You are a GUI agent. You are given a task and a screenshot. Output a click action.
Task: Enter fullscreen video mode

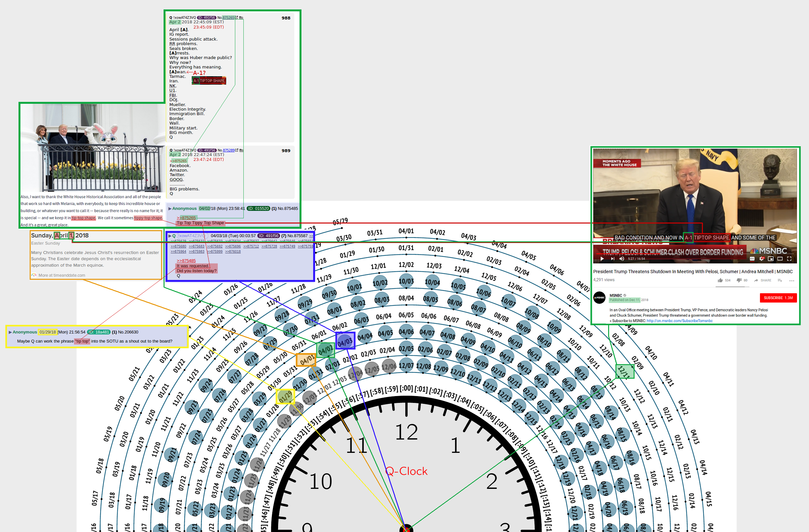pyautogui.click(x=789, y=259)
